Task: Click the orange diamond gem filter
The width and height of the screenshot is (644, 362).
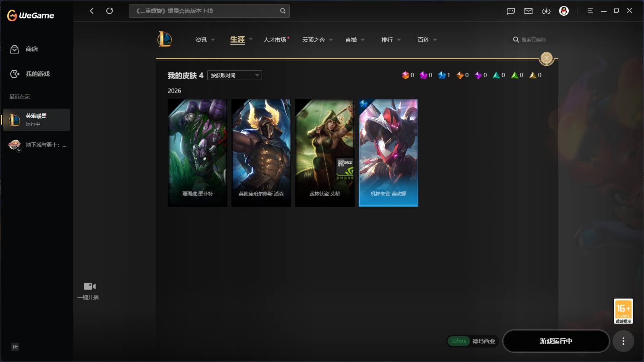Action: (x=460, y=75)
